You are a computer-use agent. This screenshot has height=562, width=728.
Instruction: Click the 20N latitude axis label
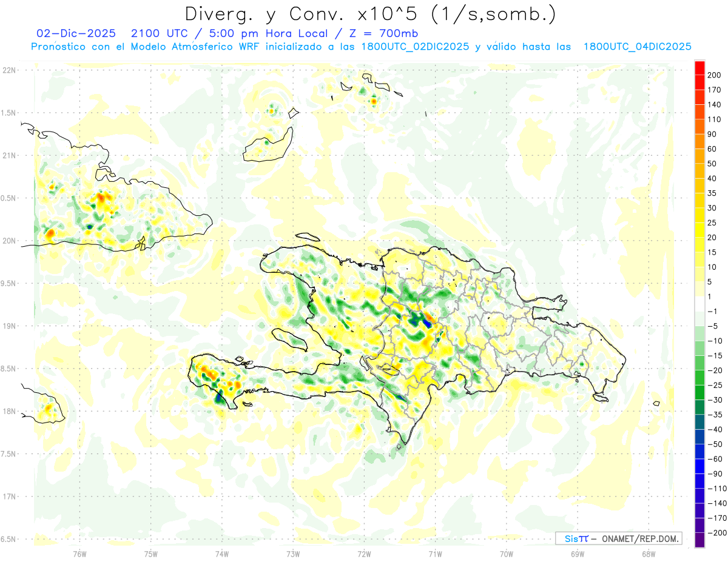point(9,241)
